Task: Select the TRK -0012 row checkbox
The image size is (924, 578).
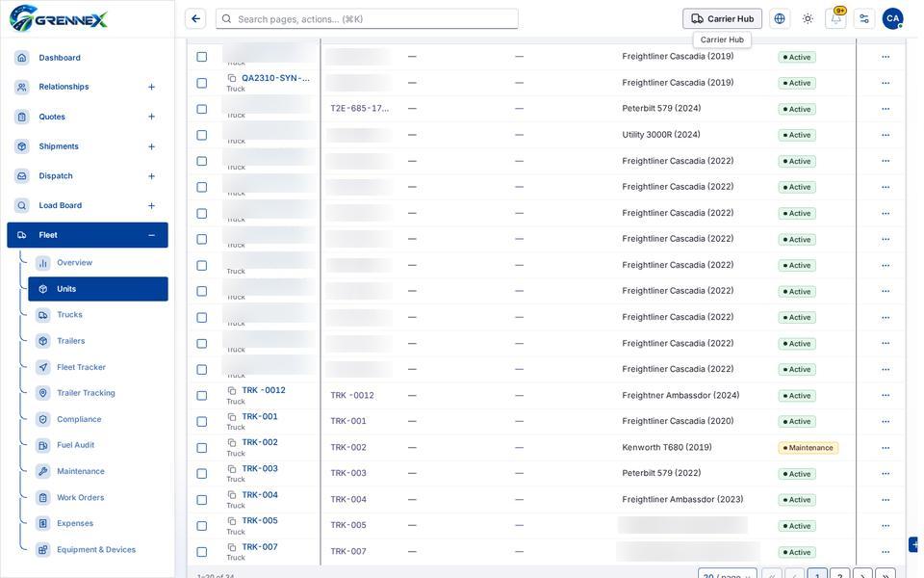Action: [x=201, y=396]
